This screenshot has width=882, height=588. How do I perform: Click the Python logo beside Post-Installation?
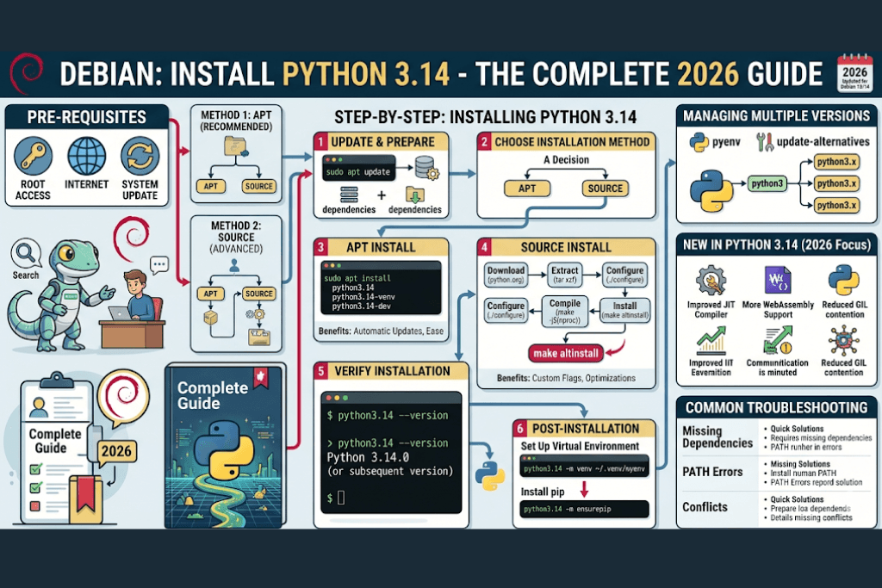point(489,475)
